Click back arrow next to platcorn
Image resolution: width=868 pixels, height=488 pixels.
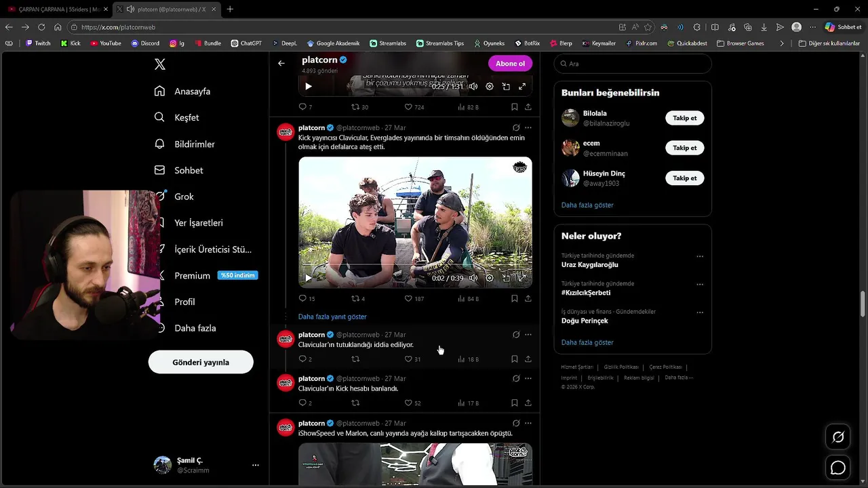[281, 63]
